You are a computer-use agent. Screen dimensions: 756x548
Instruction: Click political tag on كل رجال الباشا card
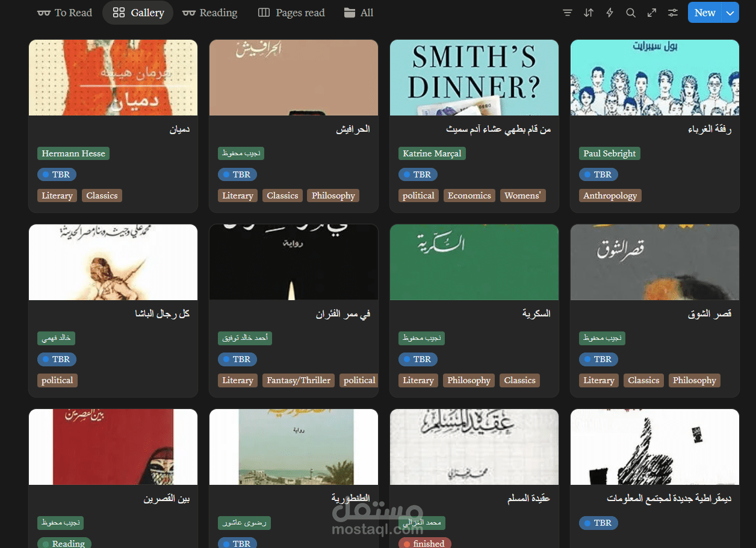pos(57,380)
